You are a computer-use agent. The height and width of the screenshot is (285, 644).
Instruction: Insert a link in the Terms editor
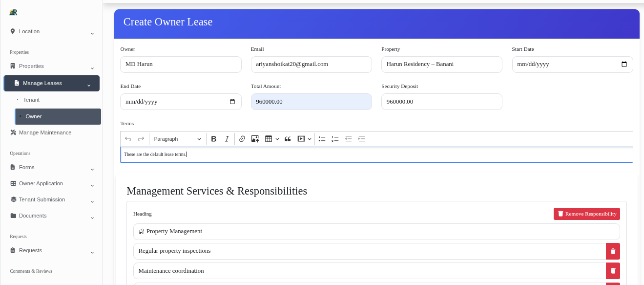[242, 139]
